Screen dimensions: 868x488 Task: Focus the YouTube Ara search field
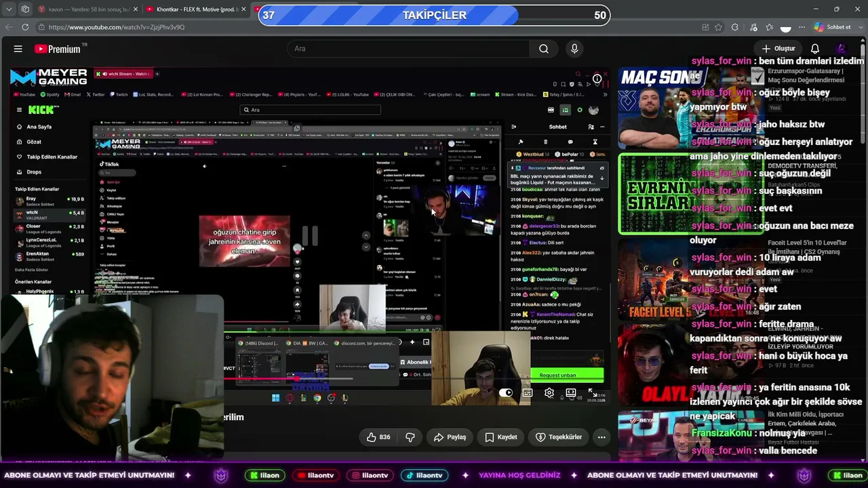pos(408,49)
